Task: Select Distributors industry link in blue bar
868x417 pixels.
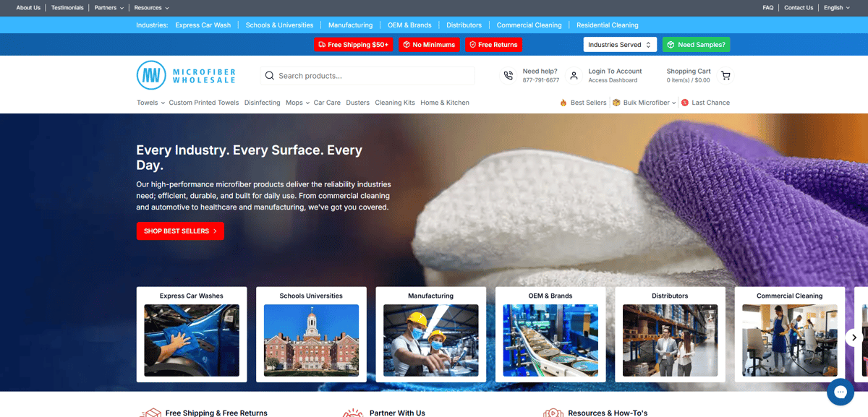Action: [464, 25]
